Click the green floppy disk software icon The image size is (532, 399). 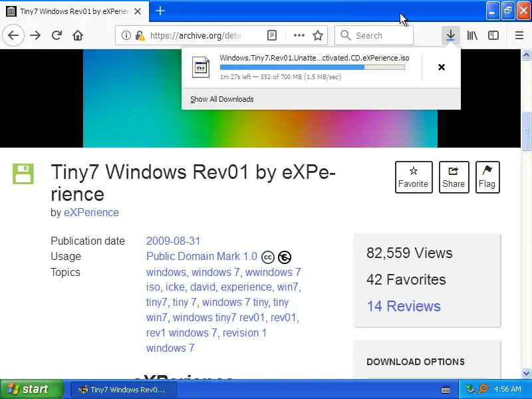pos(23,174)
